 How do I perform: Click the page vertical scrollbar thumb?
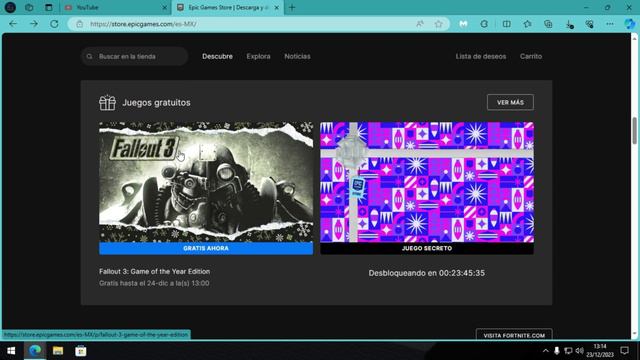[634, 131]
